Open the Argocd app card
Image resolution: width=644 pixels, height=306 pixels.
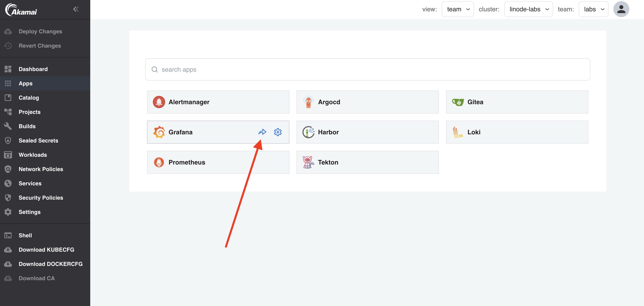[368, 102]
